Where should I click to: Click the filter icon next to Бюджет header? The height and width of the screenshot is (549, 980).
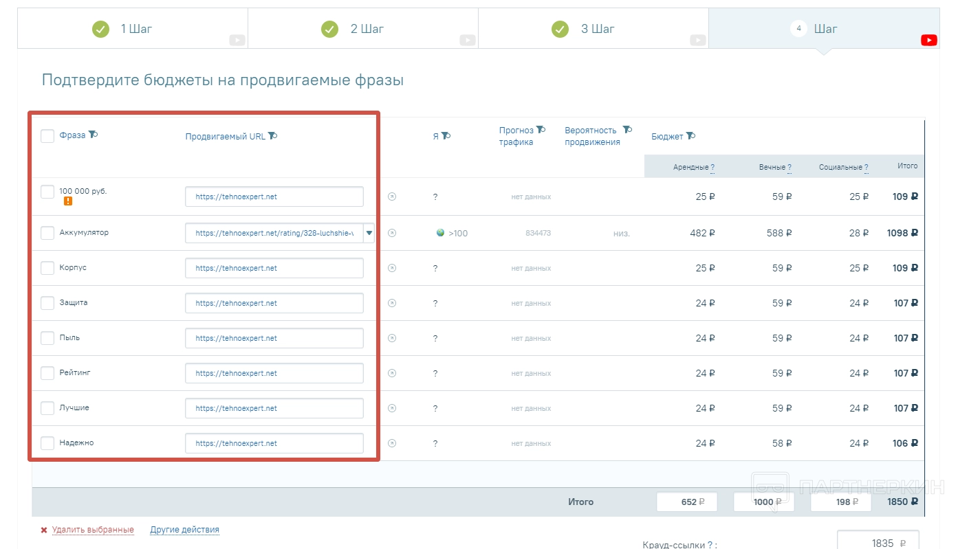pos(690,135)
